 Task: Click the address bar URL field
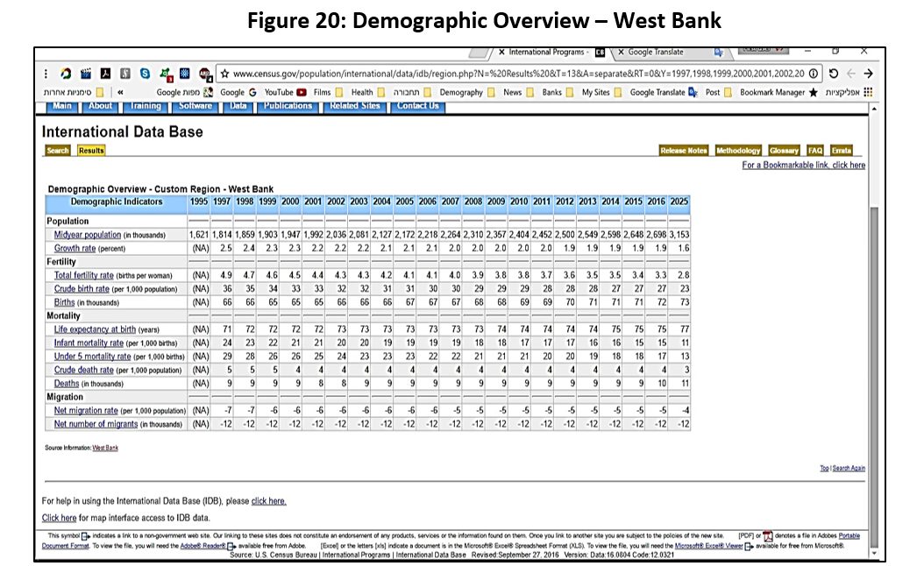click(x=519, y=74)
